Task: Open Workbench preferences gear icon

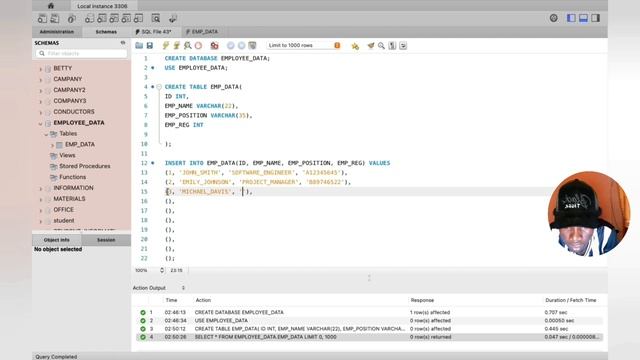Action: click(553, 18)
